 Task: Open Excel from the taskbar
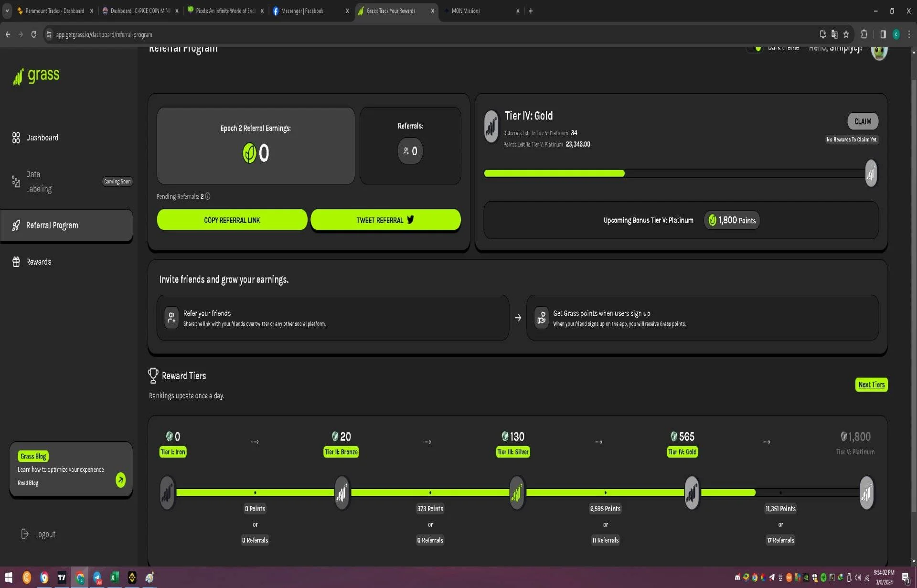[x=115, y=577]
